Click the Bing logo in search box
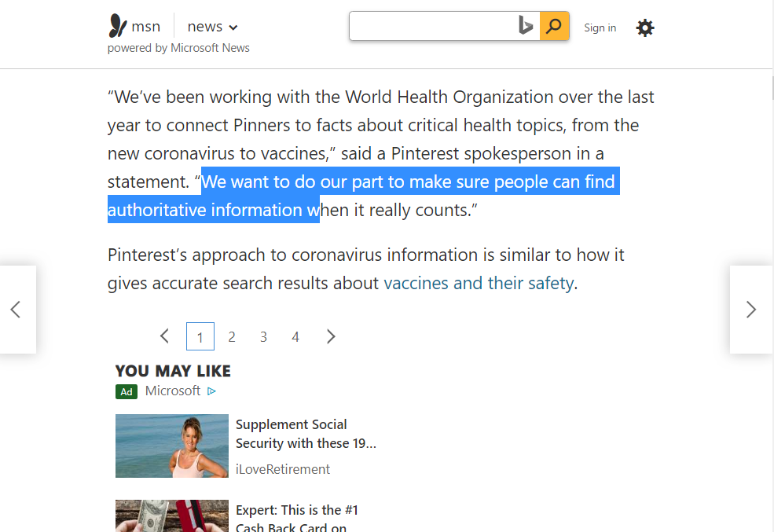 point(526,26)
